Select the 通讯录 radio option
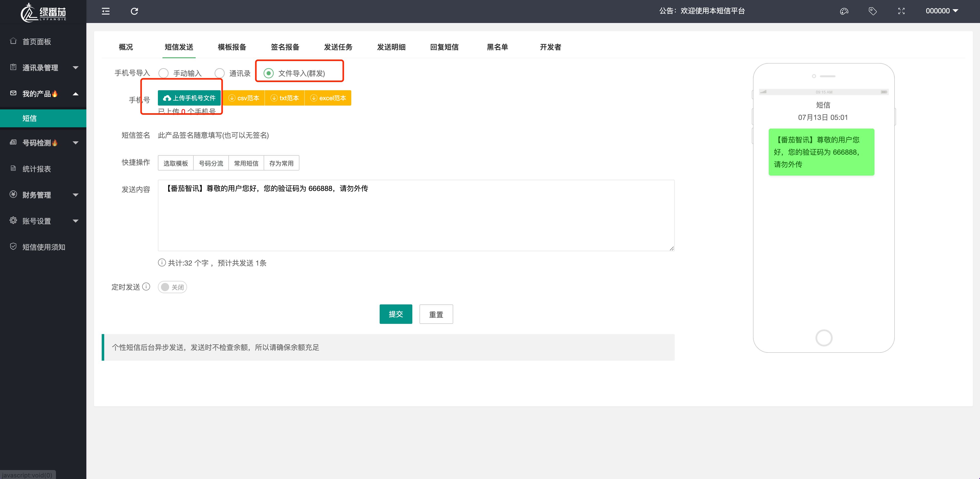This screenshot has height=479, width=980. 219,73
